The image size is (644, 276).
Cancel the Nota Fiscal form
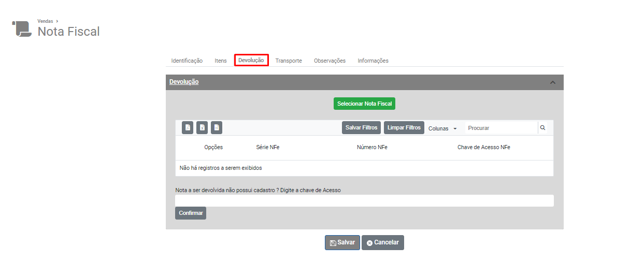[x=383, y=242]
